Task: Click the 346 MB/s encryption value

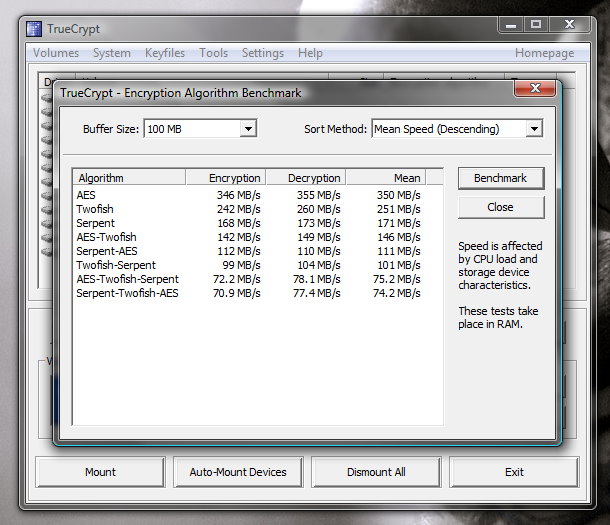Action: click(x=238, y=195)
